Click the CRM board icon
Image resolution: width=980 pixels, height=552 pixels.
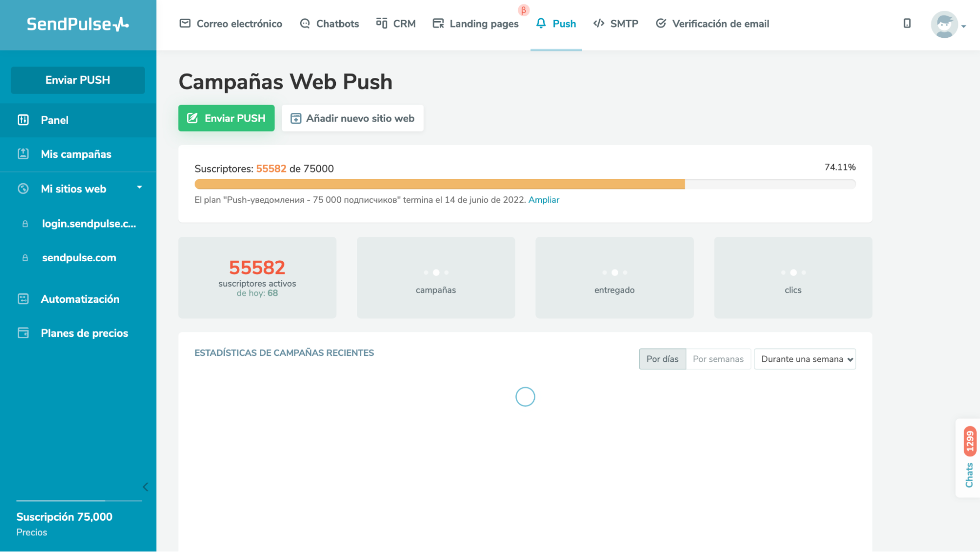click(x=381, y=23)
